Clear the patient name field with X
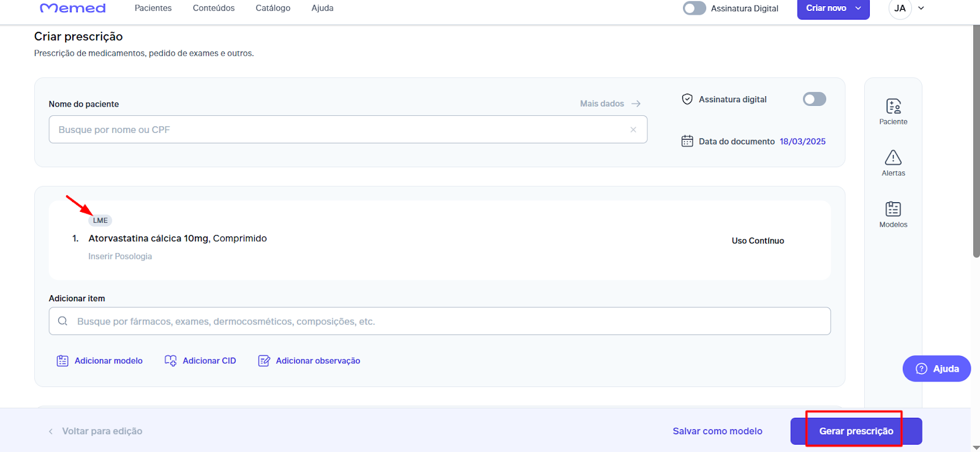Image resolution: width=980 pixels, height=452 pixels. tap(633, 129)
